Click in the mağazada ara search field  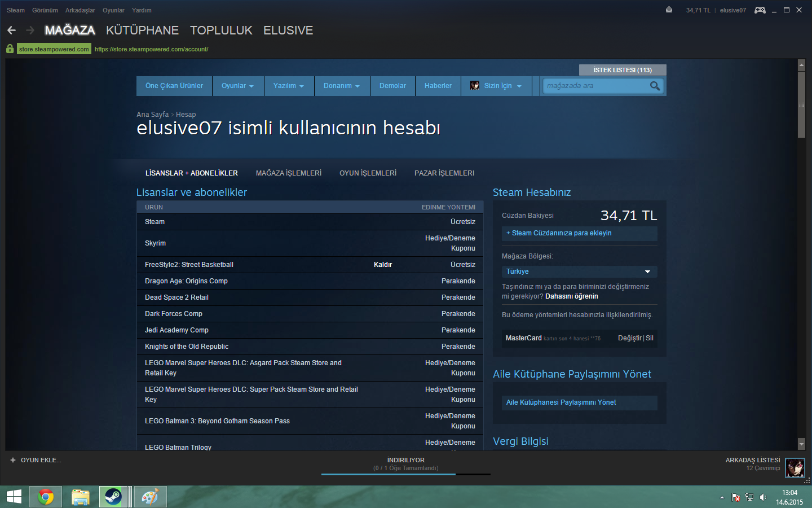click(595, 86)
